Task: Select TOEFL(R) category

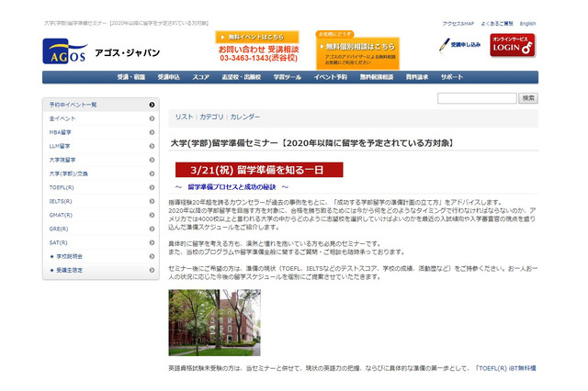Action: coord(101,187)
